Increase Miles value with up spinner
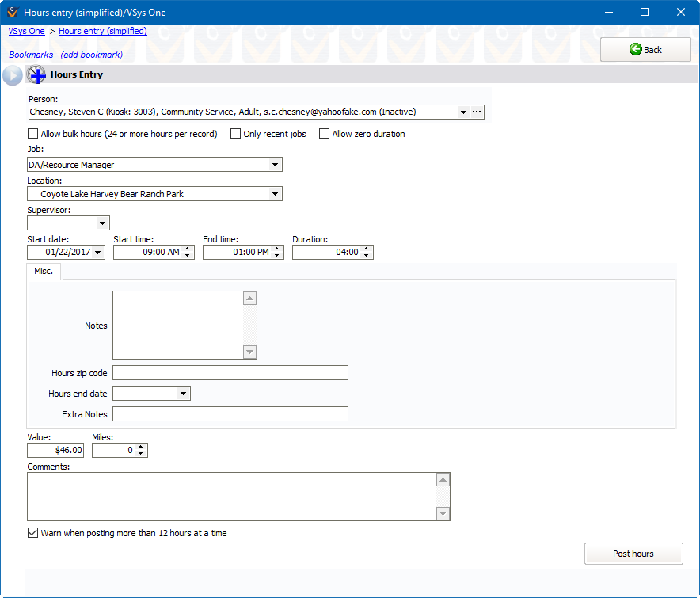This screenshot has height=598, width=700. click(141, 447)
